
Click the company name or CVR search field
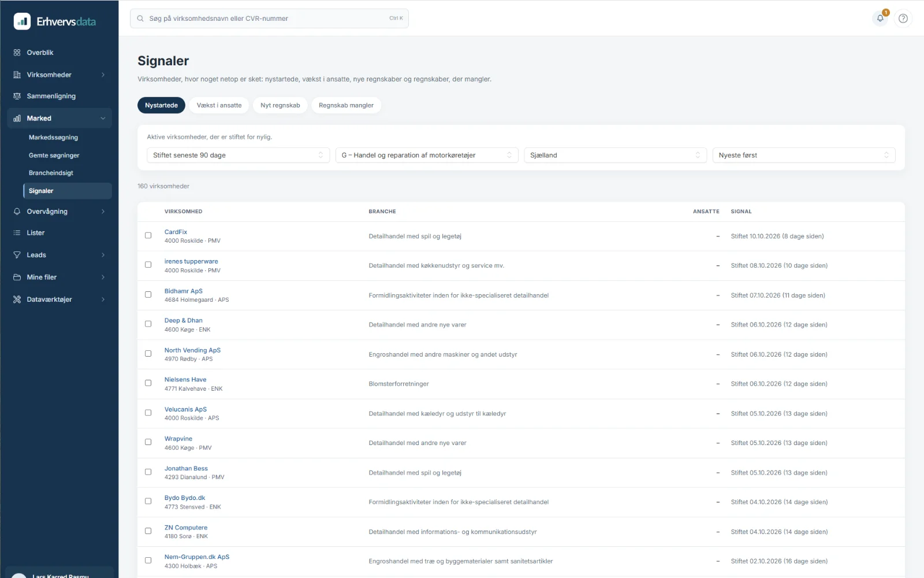tap(269, 18)
